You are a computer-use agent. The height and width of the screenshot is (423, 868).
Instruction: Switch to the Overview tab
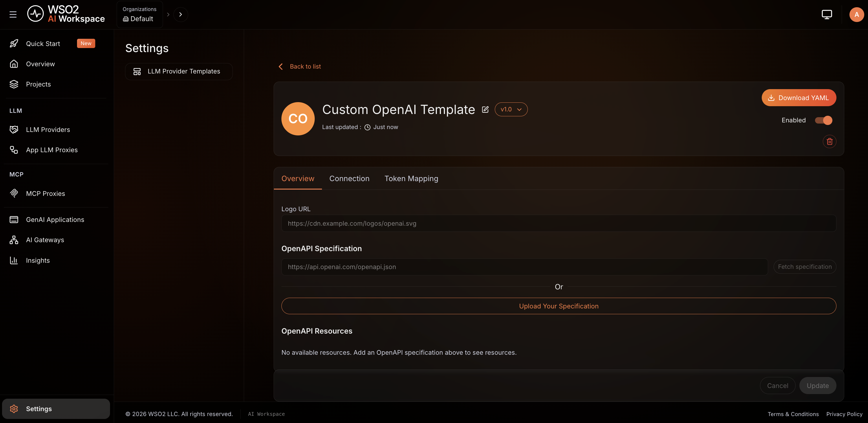298,179
